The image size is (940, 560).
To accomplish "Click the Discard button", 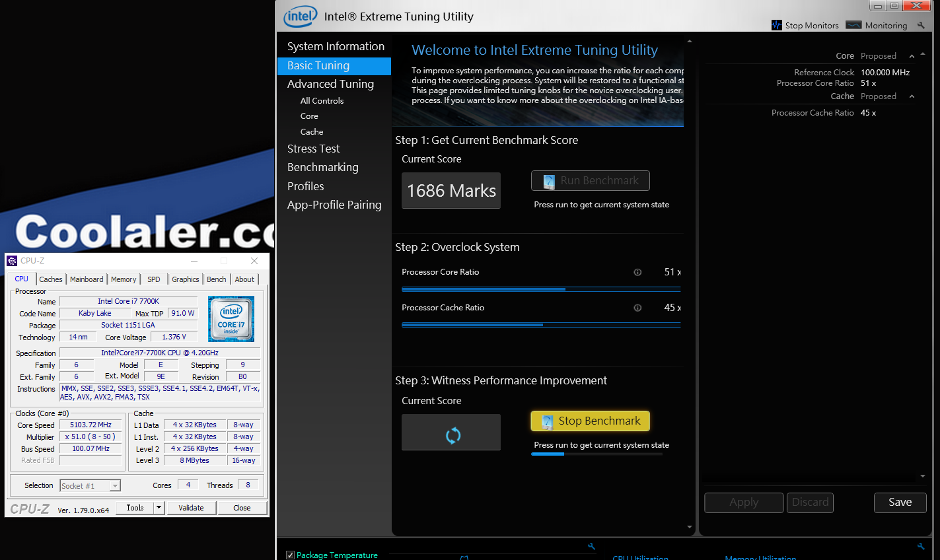I will [810, 503].
